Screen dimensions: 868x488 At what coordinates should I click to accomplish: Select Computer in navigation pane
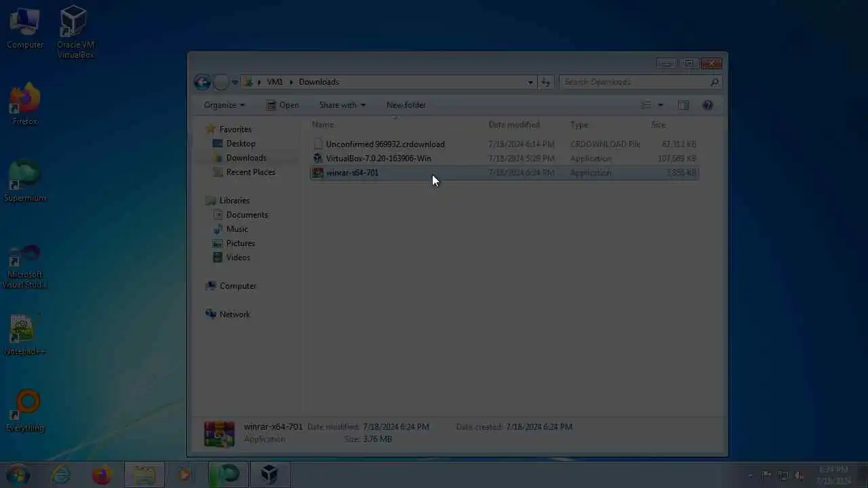coord(238,286)
